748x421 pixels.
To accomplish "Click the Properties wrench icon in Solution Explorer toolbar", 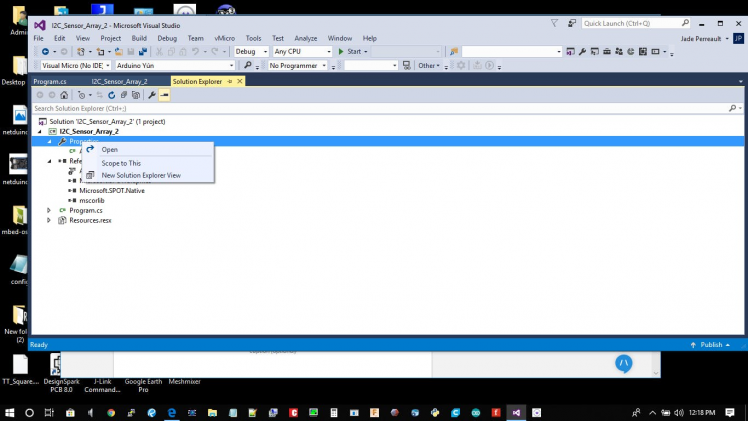I will (152, 95).
